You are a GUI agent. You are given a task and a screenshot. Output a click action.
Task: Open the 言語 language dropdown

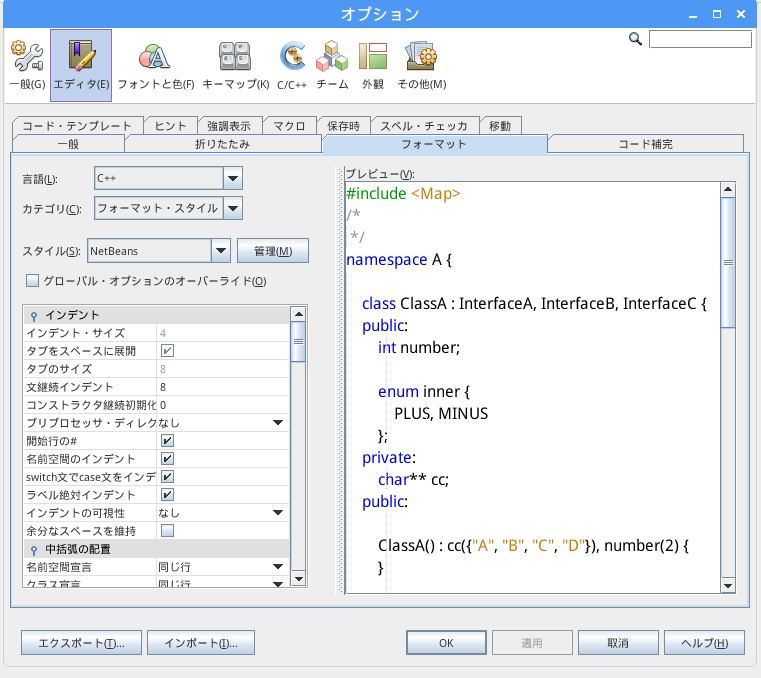pyautogui.click(x=232, y=179)
